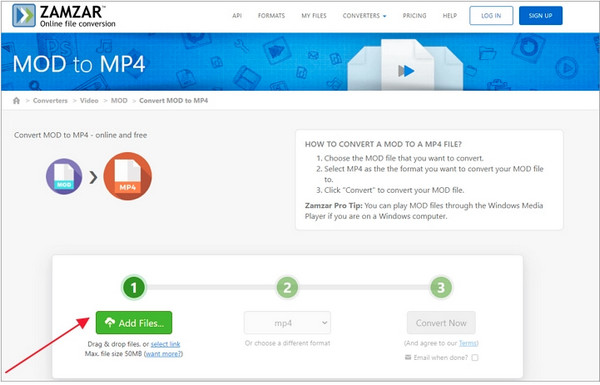This screenshot has width=600, height=385.
Task: Open the Pricing page
Action: coord(414,16)
